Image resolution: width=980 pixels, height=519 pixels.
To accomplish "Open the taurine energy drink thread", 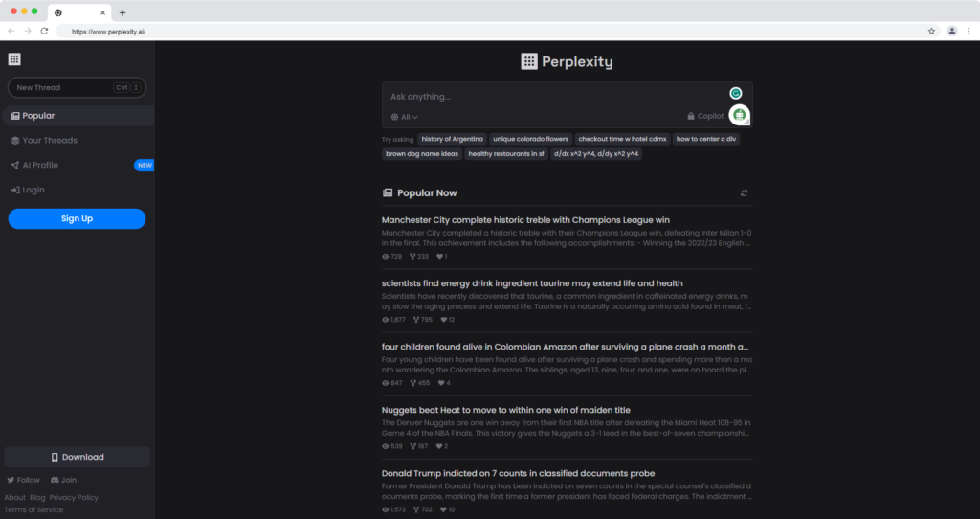I will point(532,283).
